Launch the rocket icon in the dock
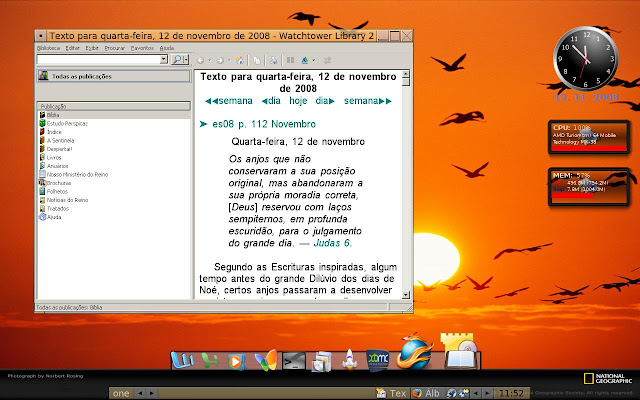The width and height of the screenshot is (640, 400). coord(349,359)
